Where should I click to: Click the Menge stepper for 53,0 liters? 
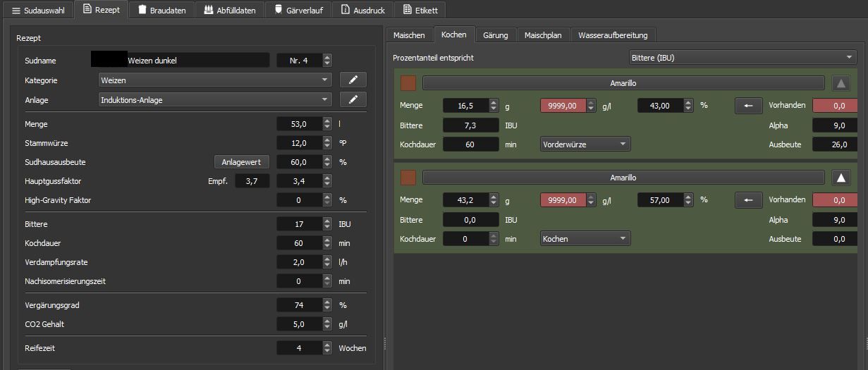point(326,124)
